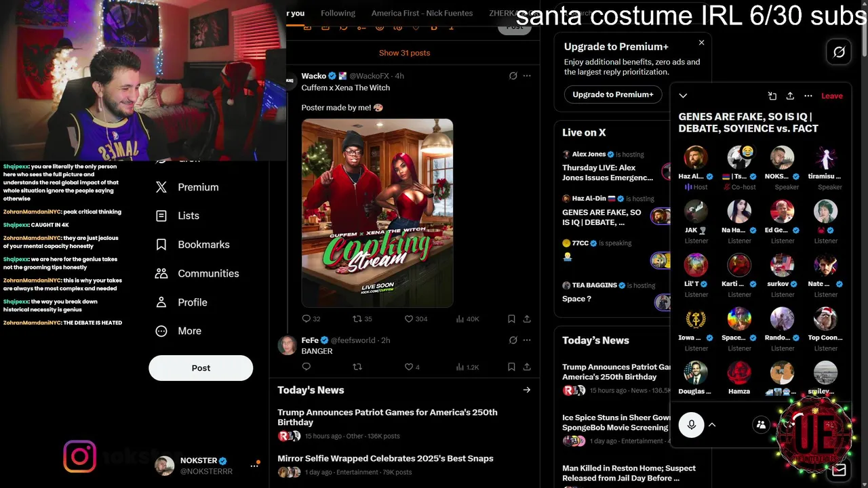This screenshot has width=868, height=488.
Task: Open the Communities icon in the sidebar
Action: click(161, 273)
